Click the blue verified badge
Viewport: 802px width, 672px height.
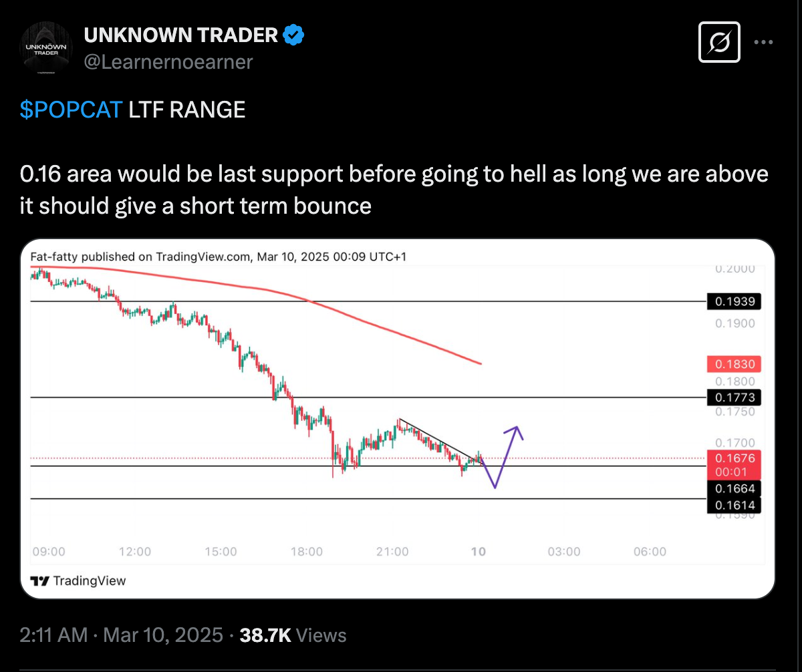tap(294, 35)
